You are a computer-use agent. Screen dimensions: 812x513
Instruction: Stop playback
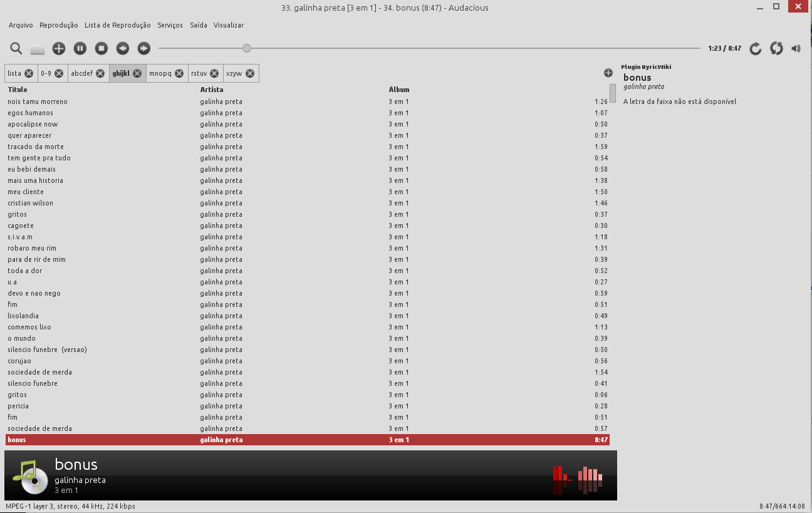[x=101, y=48]
